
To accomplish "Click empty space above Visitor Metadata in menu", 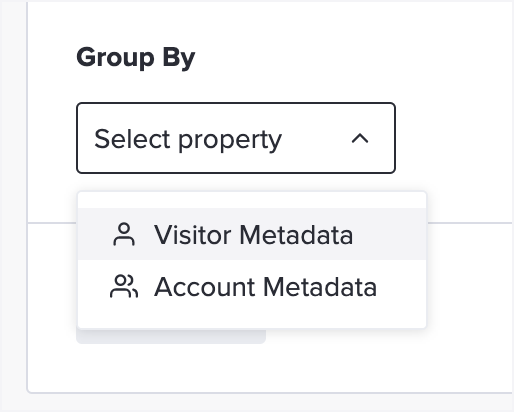I will click(x=252, y=200).
